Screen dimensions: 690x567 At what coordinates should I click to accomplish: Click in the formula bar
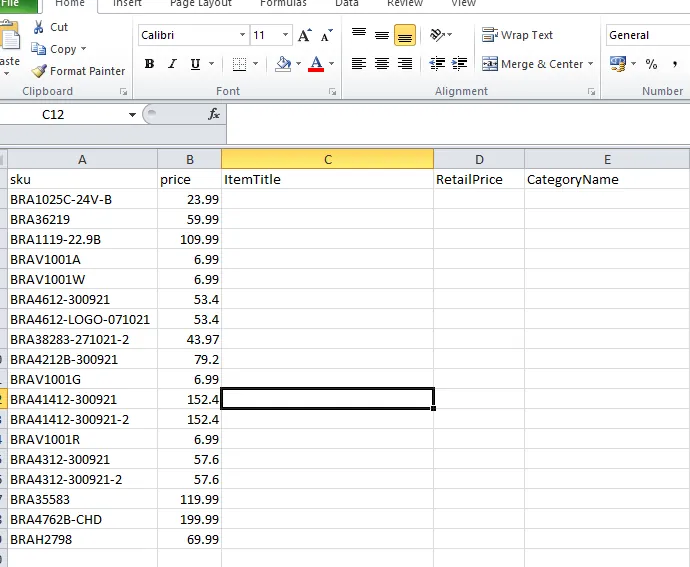[x=458, y=124]
